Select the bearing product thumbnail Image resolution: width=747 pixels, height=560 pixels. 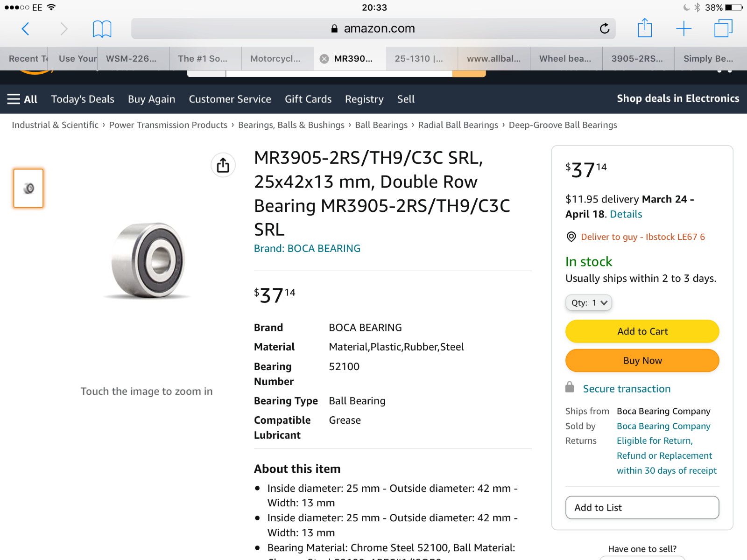point(28,188)
